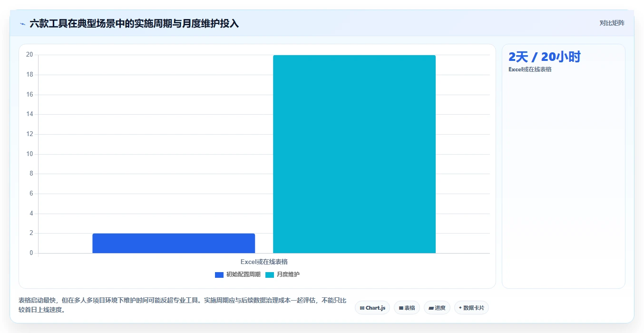Click the y-axis tick label 0
The height and width of the screenshot is (333, 644).
pyautogui.click(x=31, y=253)
